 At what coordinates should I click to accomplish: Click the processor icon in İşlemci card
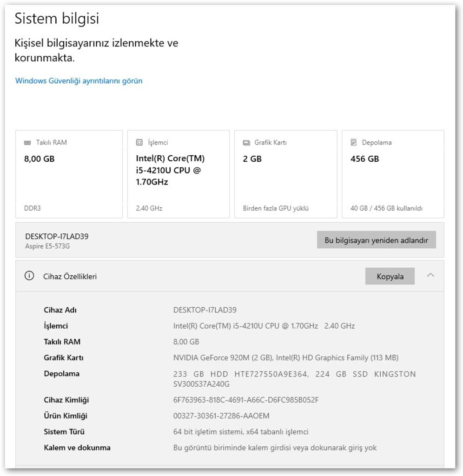[x=139, y=142]
